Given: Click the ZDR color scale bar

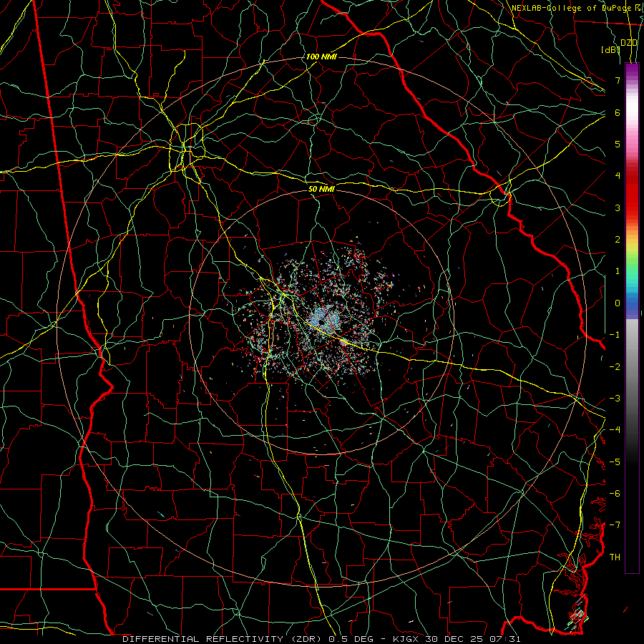Looking at the screenshot, I should (632, 318).
